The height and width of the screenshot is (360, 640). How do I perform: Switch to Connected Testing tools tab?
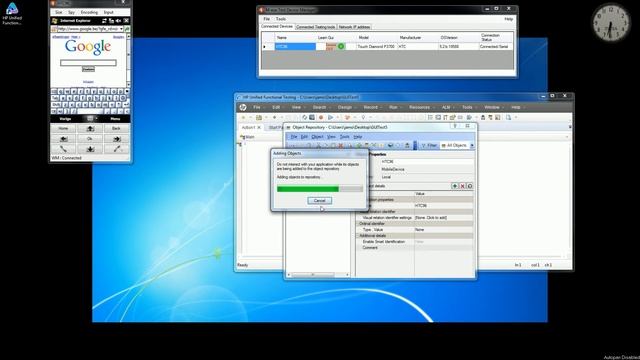(316, 27)
